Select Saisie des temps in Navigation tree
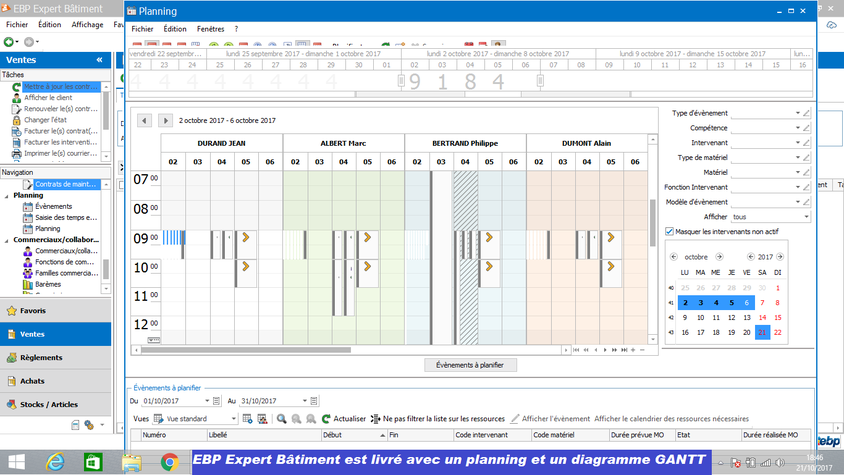Image resolution: width=844 pixels, height=475 pixels. point(66,218)
